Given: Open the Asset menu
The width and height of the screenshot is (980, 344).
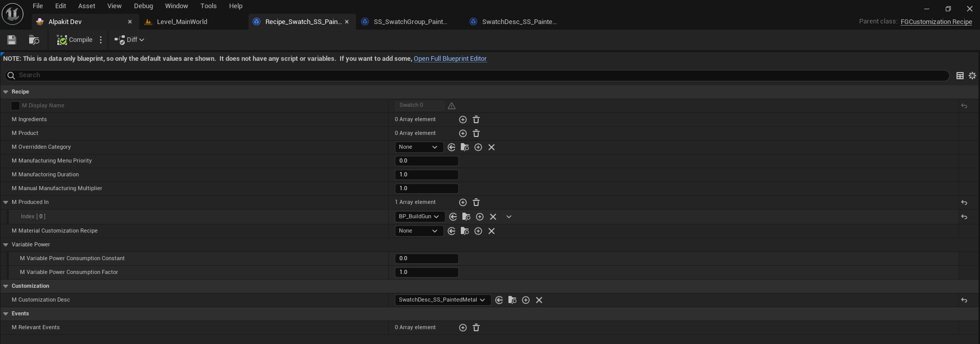Looking at the screenshot, I should [86, 6].
